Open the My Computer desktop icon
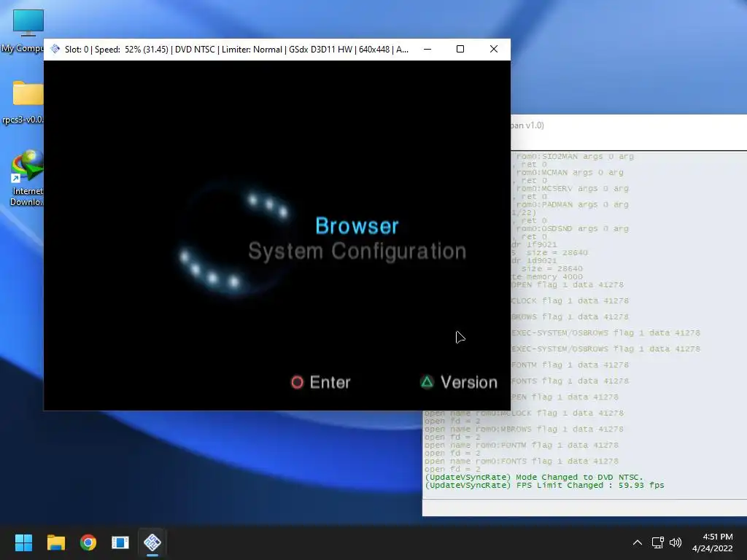Image resolution: width=747 pixels, height=560 pixels. click(28, 31)
